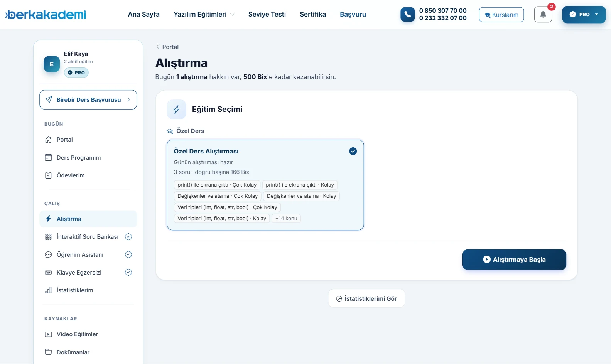This screenshot has width=611, height=364.
Task: Click the İnteraktif Soru Bankası check badge
Action: (128, 237)
